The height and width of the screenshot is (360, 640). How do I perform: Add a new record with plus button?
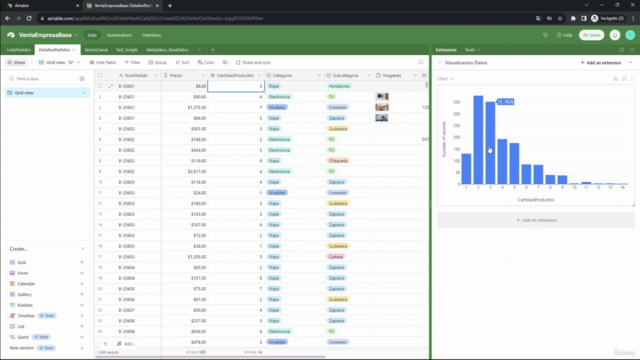[105, 344]
